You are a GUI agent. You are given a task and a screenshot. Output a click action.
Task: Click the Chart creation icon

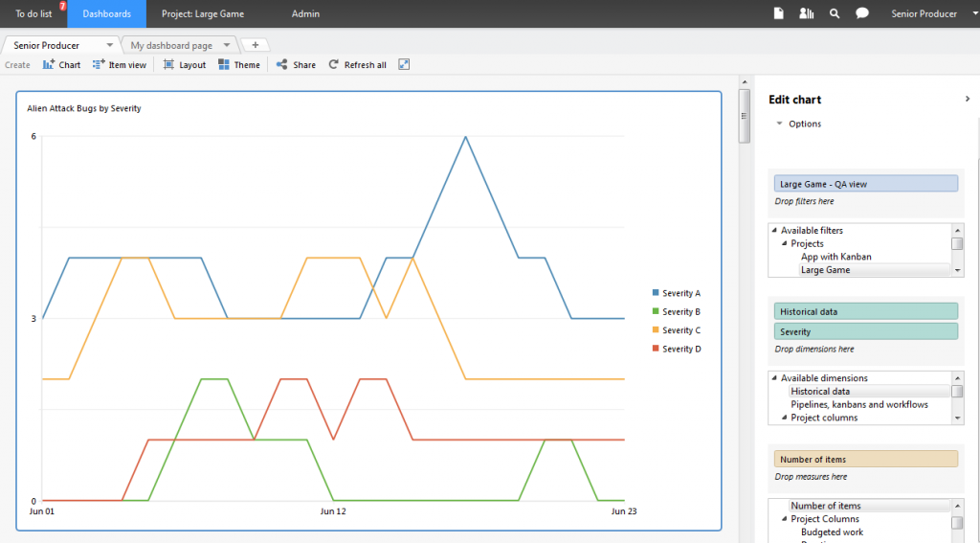tap(50, 65)
